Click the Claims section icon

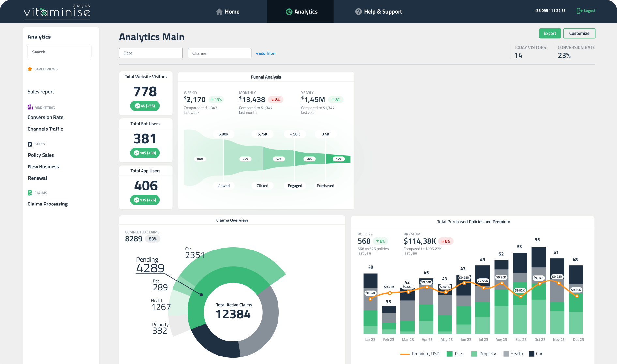click(x=30, y=193)
